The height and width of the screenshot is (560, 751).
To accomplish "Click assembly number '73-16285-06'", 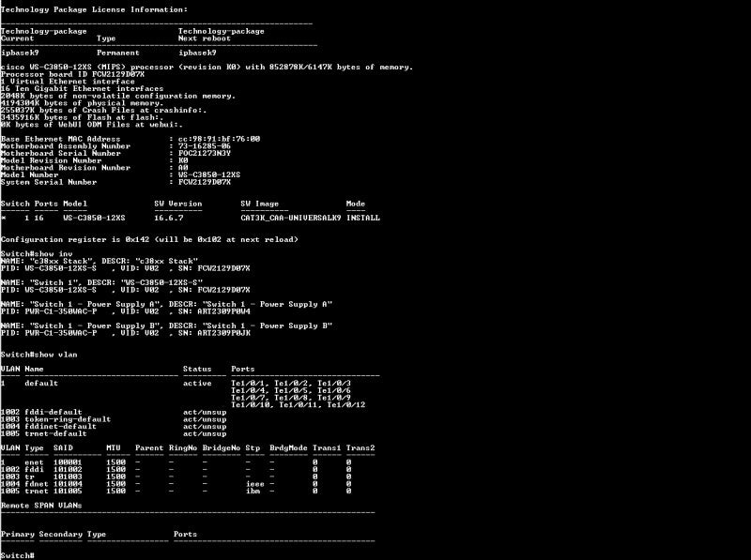I will click(205, 146).
